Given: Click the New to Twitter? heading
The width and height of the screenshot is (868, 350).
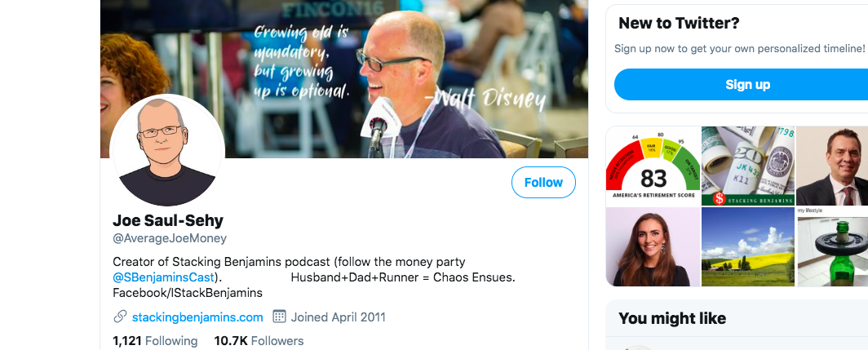Looking at the screenshot, I should coord(679,24).
